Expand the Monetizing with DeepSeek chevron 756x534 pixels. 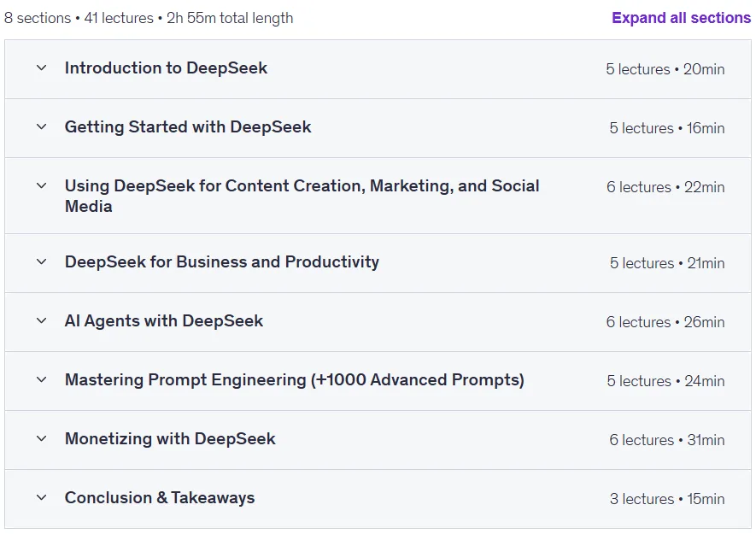(42, 438)
